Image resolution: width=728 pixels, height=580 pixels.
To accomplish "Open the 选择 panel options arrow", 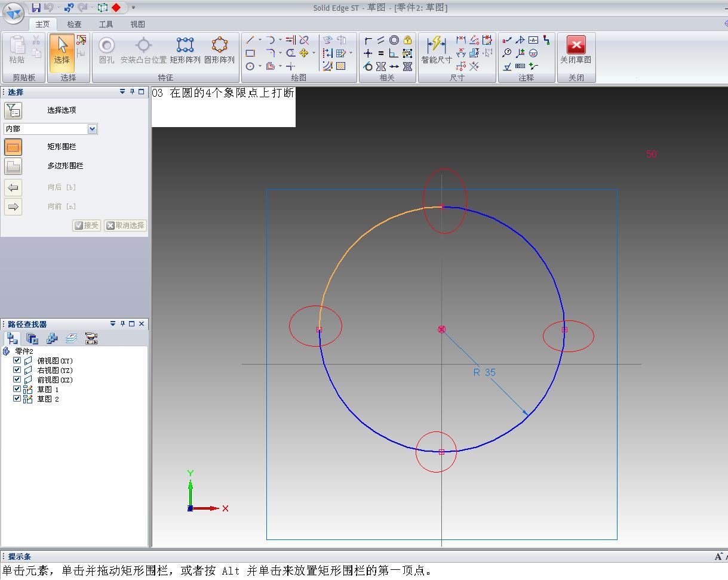I will (x=122, y=92).
